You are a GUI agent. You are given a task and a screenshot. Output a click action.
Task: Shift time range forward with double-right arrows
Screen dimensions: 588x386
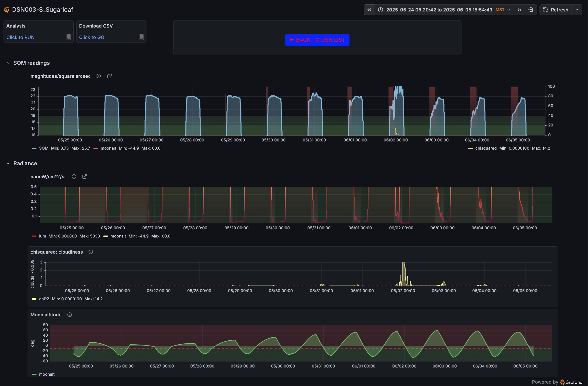click(520, 10)
